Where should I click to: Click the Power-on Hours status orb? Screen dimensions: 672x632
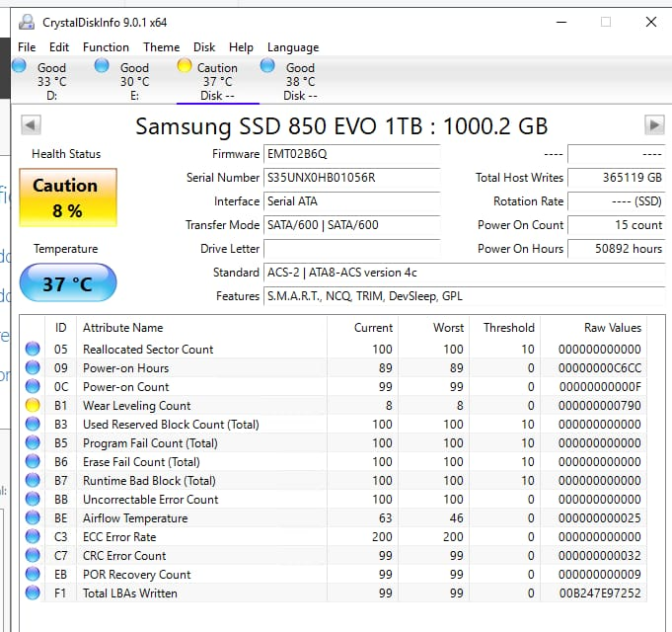coord(33,367)
